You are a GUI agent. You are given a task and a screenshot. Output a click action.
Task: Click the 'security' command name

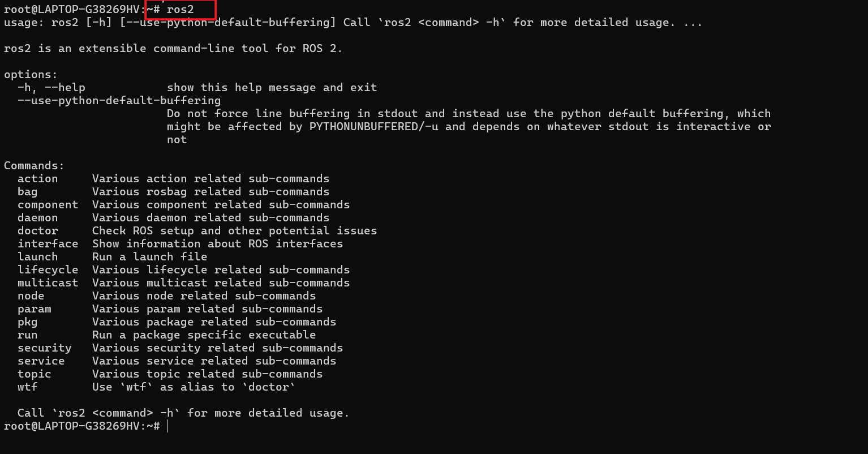click(x=44, y=348)
